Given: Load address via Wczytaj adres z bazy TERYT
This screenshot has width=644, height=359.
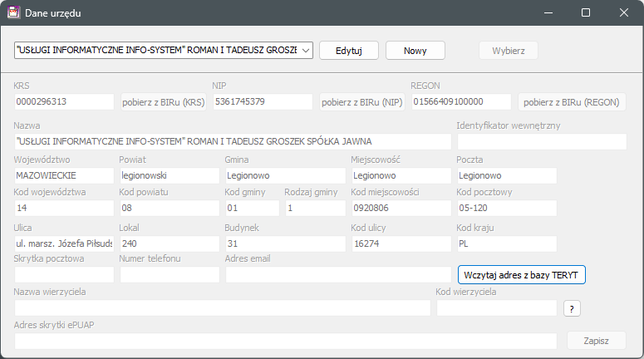Looking at the screenshot, I should coord(522,275).
